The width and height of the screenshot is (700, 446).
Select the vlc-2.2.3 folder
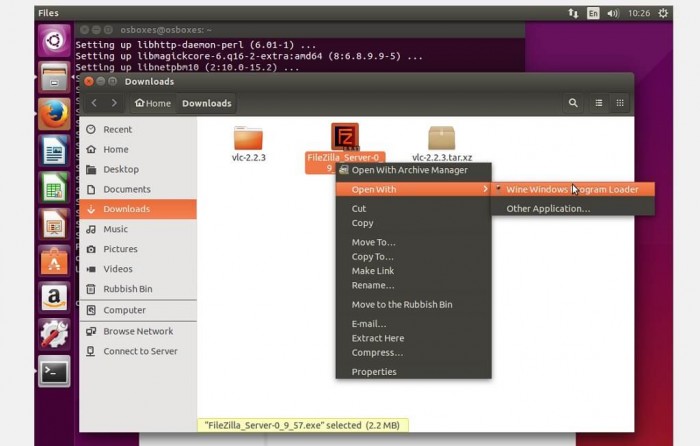pyautogui.click(x=249, y=144)
